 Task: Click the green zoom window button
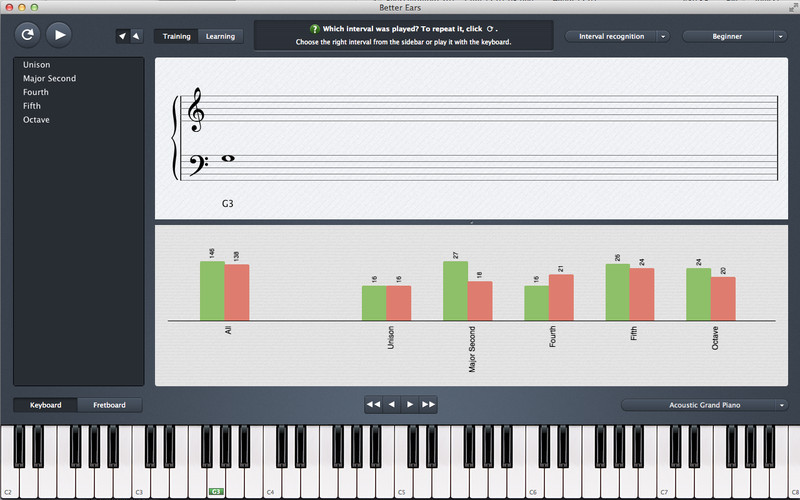(34, 7)
